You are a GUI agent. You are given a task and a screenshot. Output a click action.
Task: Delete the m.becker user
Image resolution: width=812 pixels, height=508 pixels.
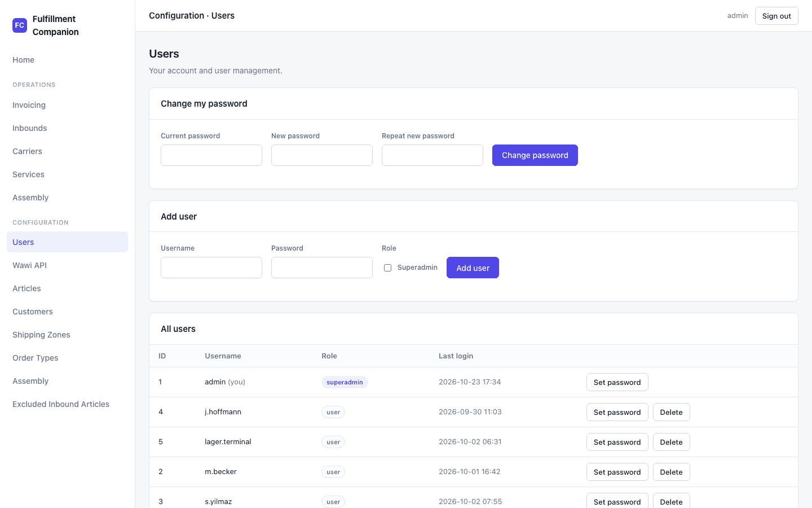coord(671,472)
